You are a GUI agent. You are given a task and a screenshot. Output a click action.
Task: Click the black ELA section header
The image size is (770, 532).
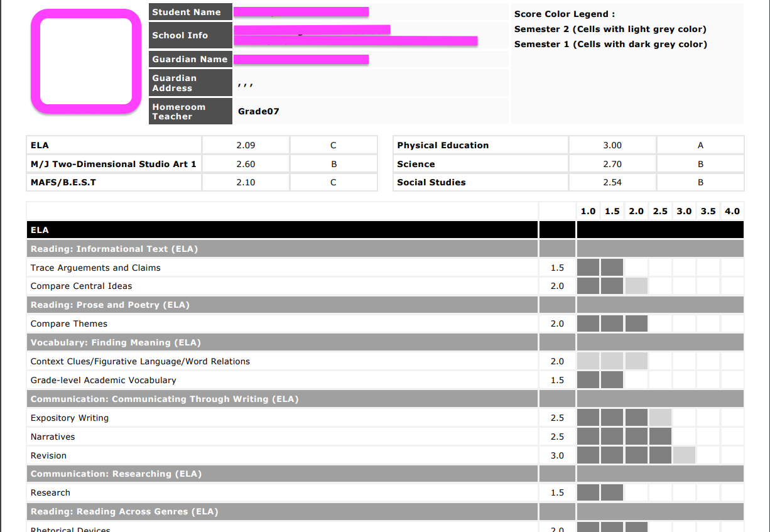pos(385,230)
